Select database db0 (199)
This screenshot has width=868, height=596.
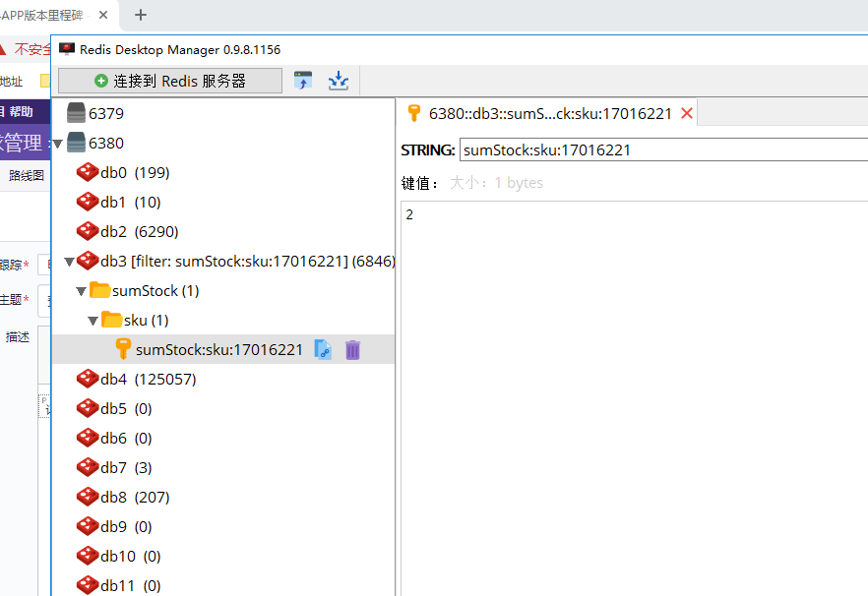click(x=135, y=173)
